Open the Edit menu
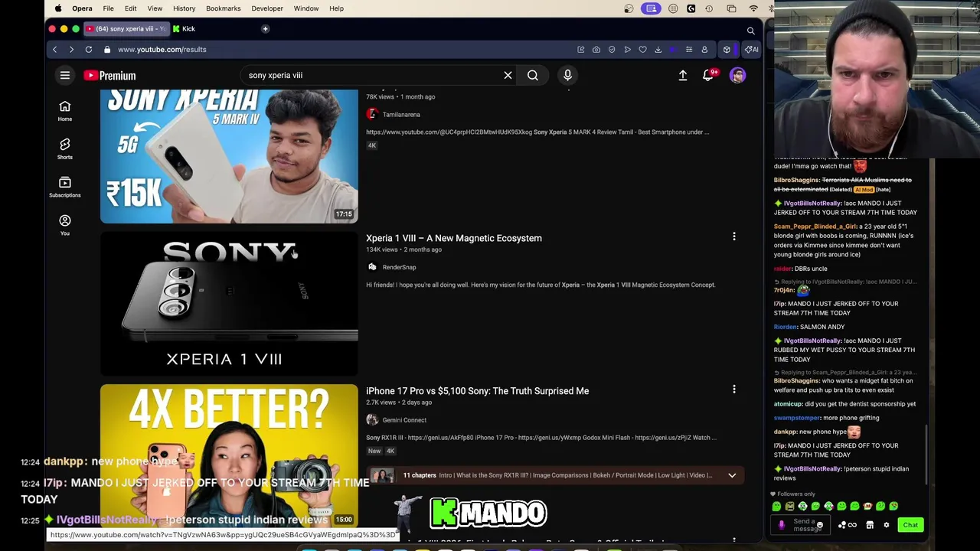Viewport: 980px width, 551px height. 130,8
